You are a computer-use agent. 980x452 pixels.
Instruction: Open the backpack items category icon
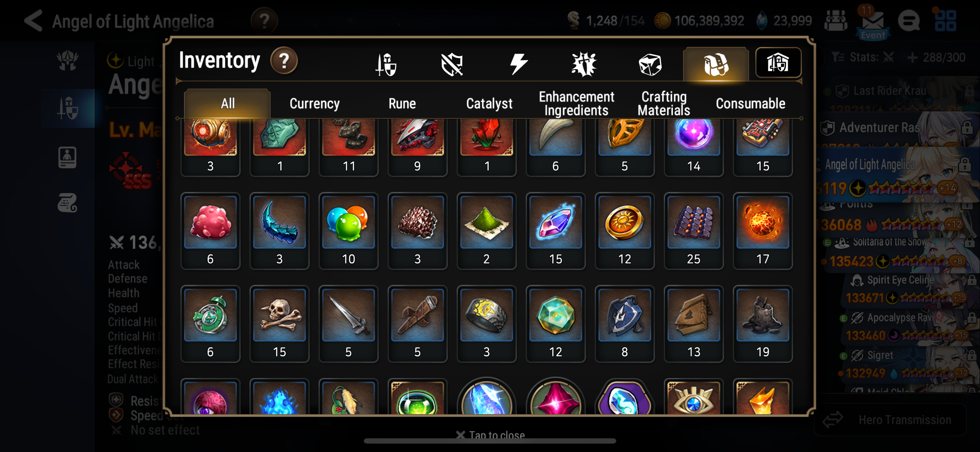click(716, 64)
